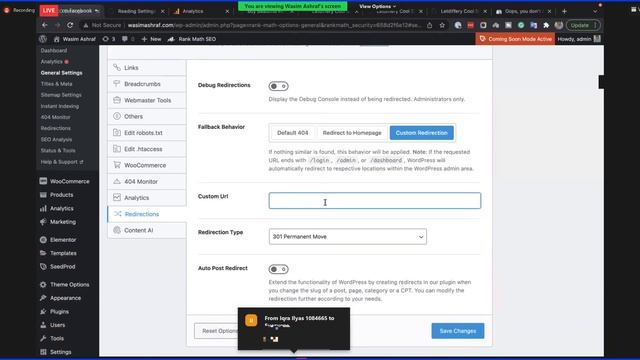
Task: Open the Breadcrumbs settings tab
Action: [147, 84]
